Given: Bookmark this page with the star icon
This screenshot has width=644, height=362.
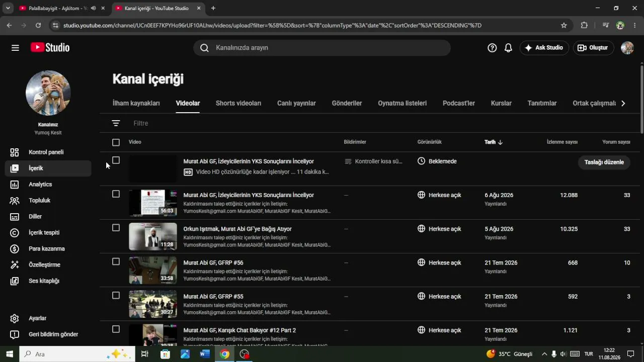Looking at the screenshot, I should click(564, 25).
